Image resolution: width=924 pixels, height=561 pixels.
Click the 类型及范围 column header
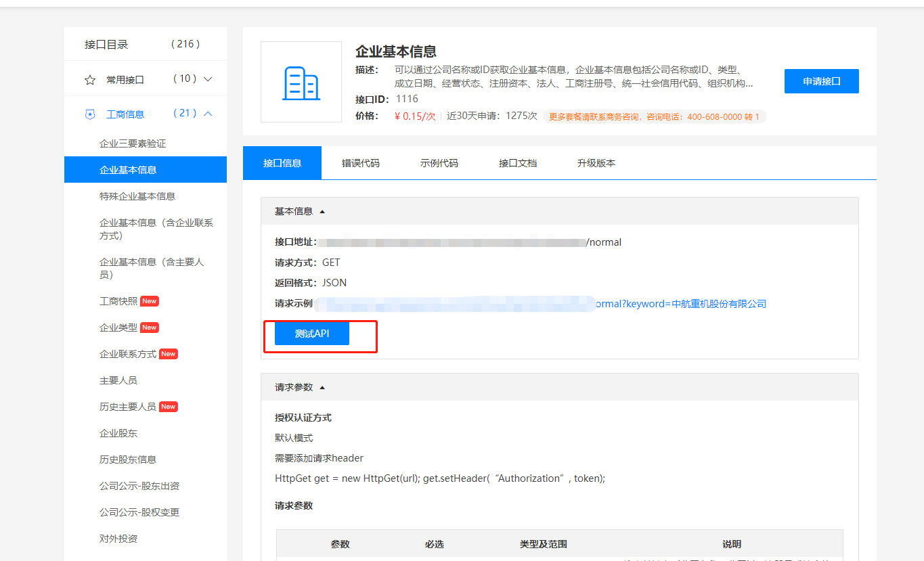point(544,544)
